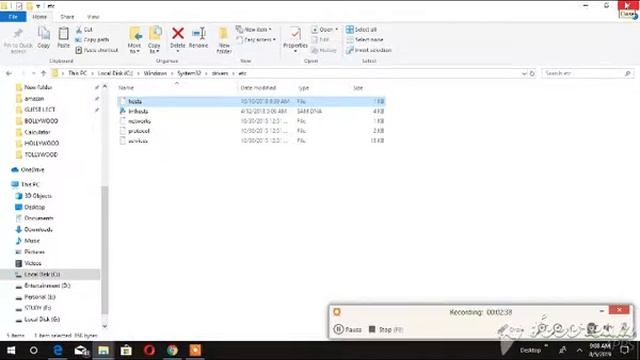Click drivers in the address path

[220, 73]
